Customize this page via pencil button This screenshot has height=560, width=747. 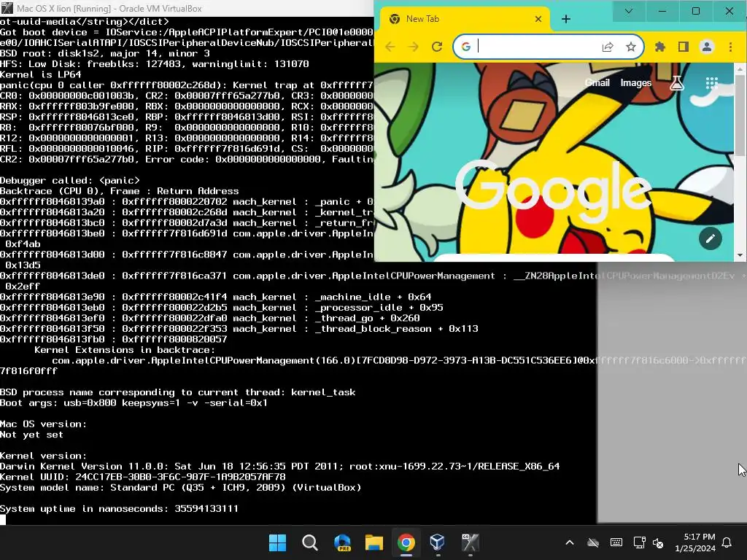[x=711, y=238]
